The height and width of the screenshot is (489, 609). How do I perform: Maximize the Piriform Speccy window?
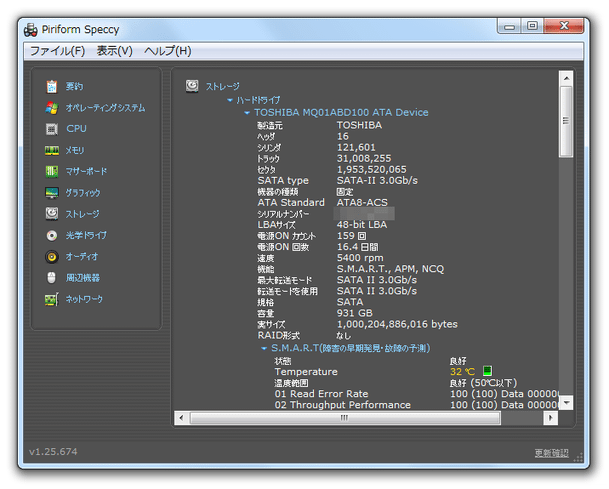point(532,26)
